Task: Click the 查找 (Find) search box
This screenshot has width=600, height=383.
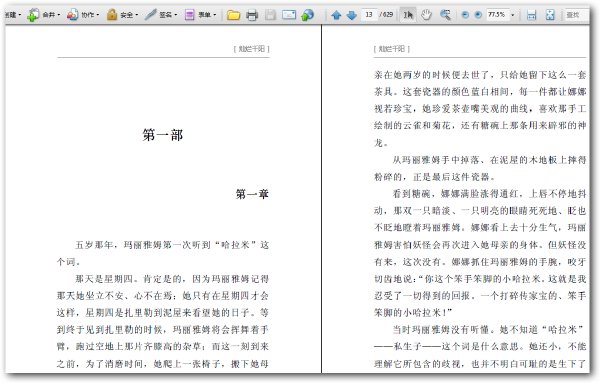Action: (577, 15)
